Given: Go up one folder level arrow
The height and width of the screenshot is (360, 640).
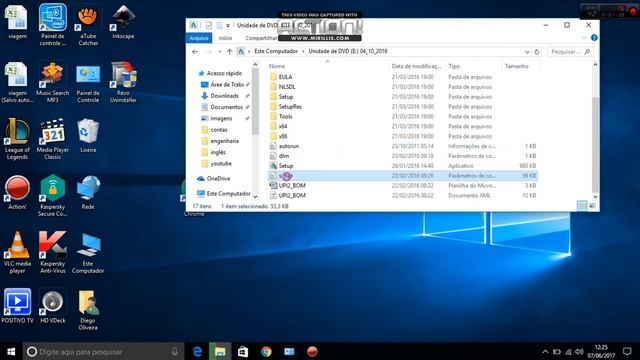Looking at the screenshot, I should [x=229, y=52].
